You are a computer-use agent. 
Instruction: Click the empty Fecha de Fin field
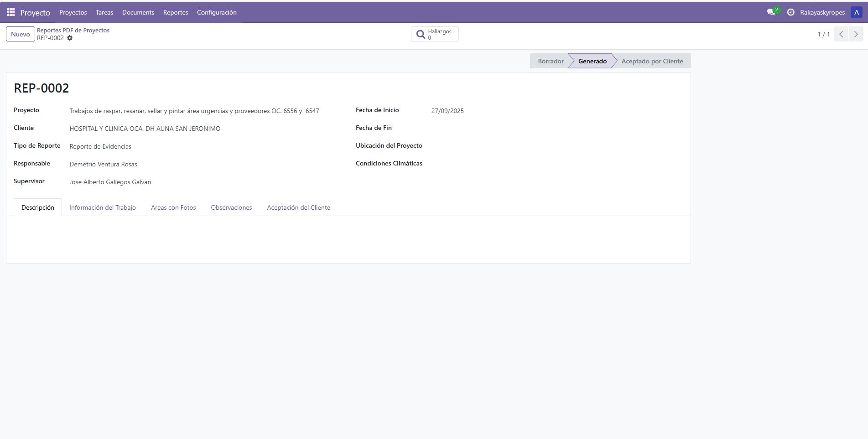pos(502,128)
